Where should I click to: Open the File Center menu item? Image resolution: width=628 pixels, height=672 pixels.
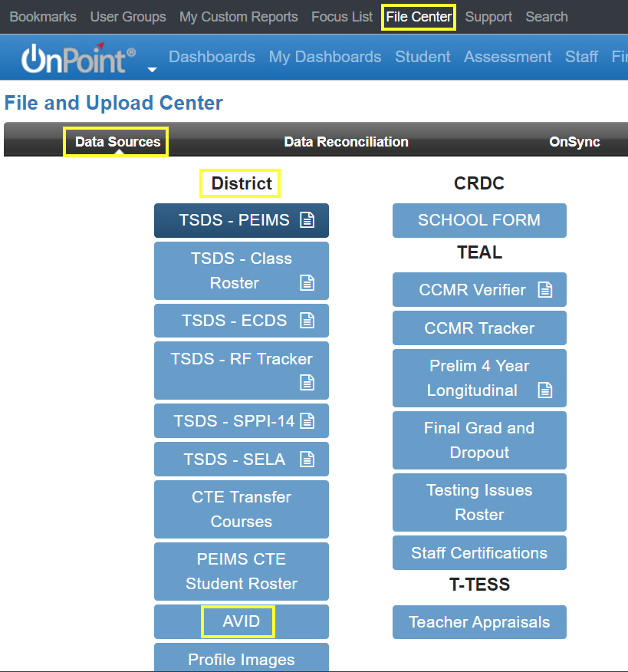tap(419, 17)
